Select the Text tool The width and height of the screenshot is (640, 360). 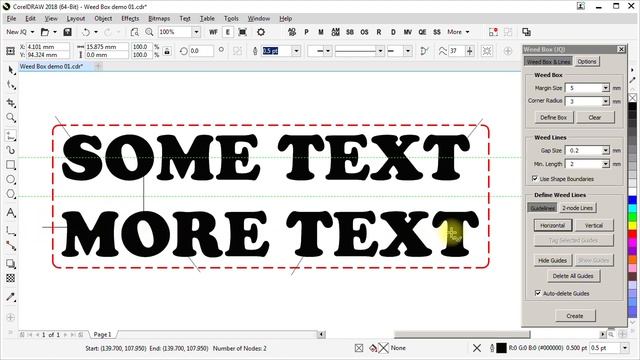point(11,212)
